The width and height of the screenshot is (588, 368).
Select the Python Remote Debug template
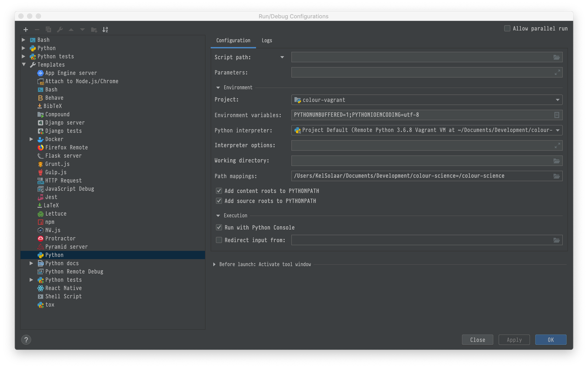(x=70, y=272)
